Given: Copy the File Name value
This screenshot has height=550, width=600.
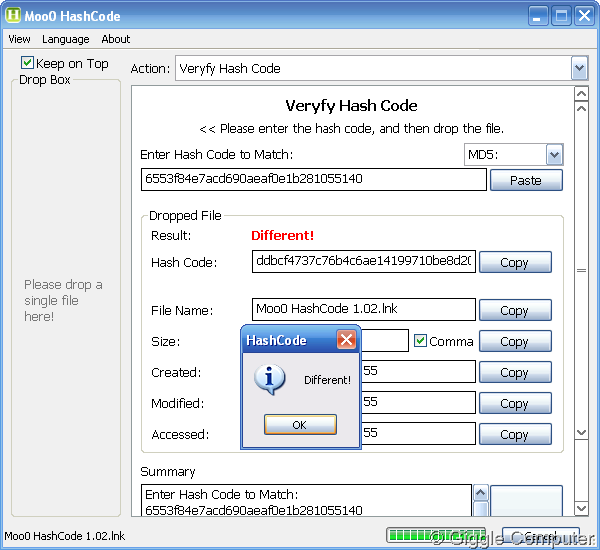Looking at the screenshot, I should (x=515, y=310).
